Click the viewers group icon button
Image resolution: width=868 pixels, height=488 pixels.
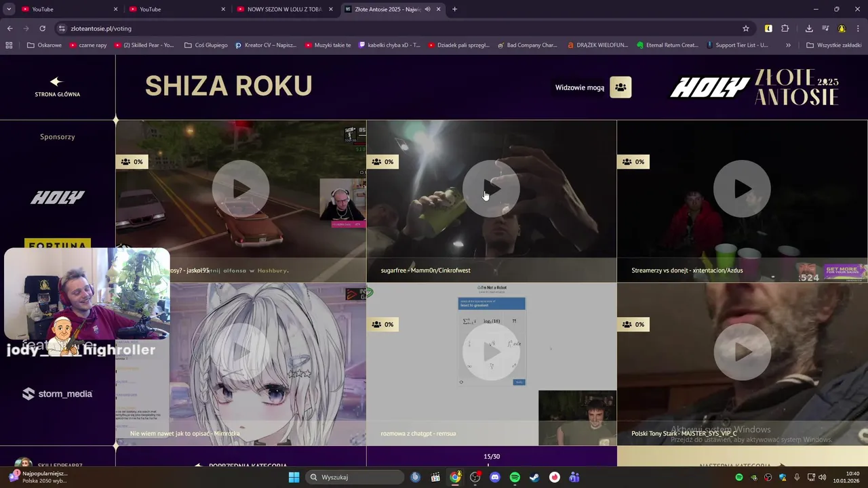click(x=620, y=87)
